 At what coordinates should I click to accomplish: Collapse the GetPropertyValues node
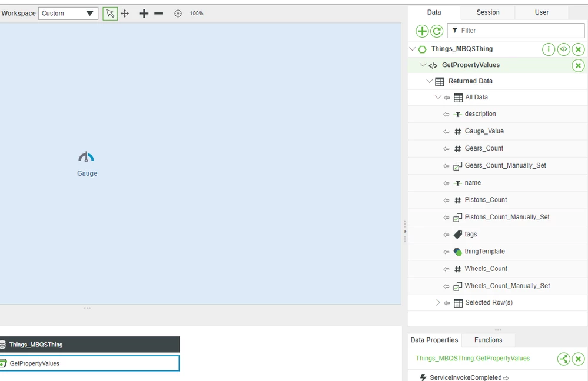coord(423,65)
